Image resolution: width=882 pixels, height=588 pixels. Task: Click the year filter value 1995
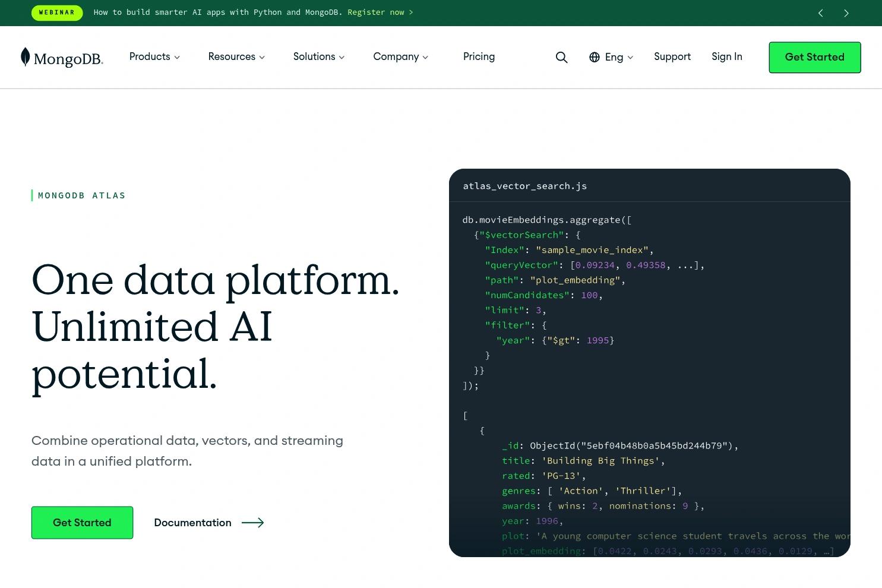(x=598, y=340)
